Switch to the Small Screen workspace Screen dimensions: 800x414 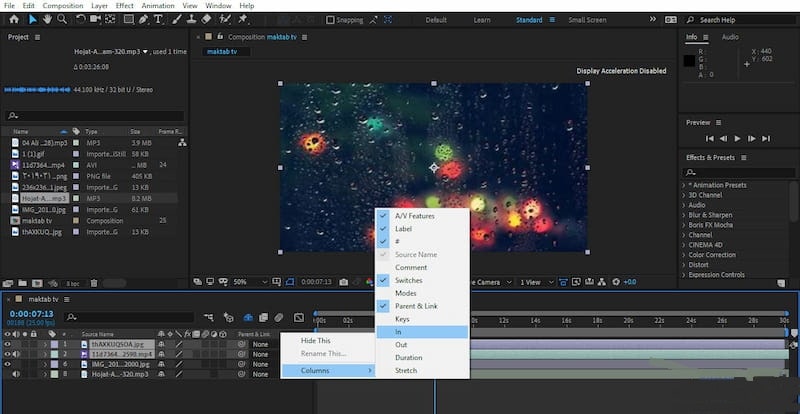[x=587, y=20]
